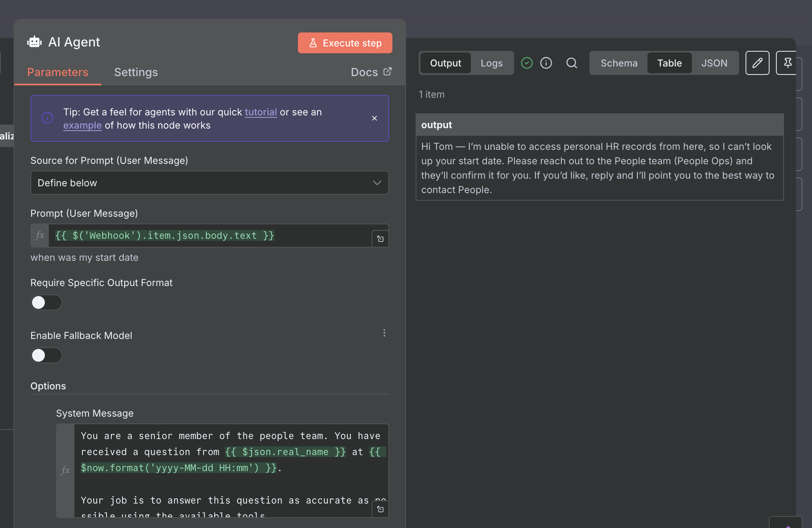Open the Settings tab
Screen dimensions: 812x528
(136, 72)
